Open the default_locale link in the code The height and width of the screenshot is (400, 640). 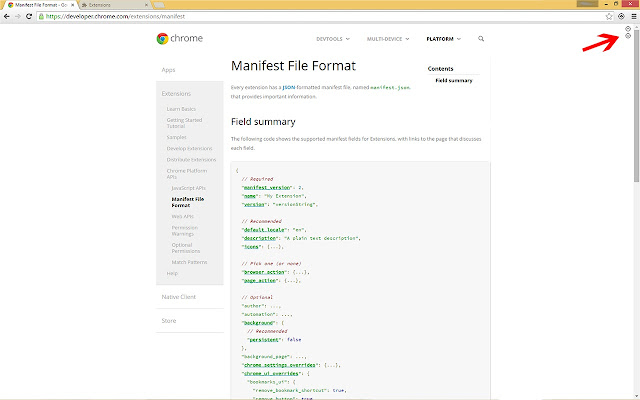[264, 230]
